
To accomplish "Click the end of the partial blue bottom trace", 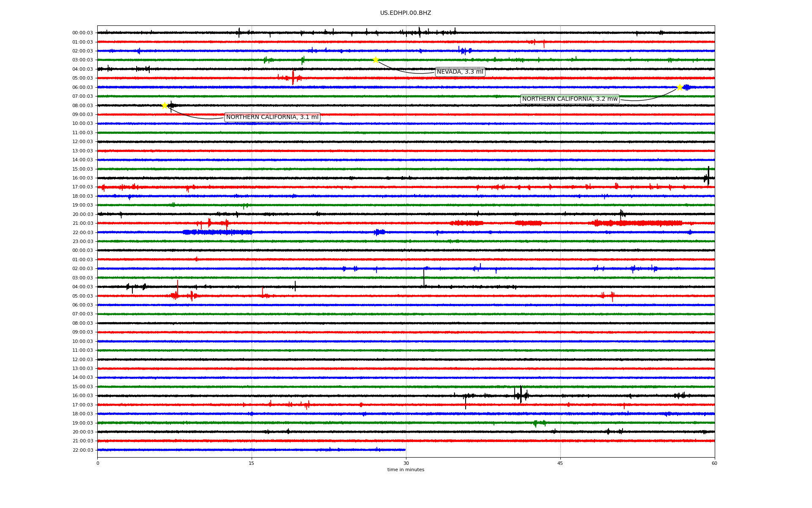I will pos(405,450).
